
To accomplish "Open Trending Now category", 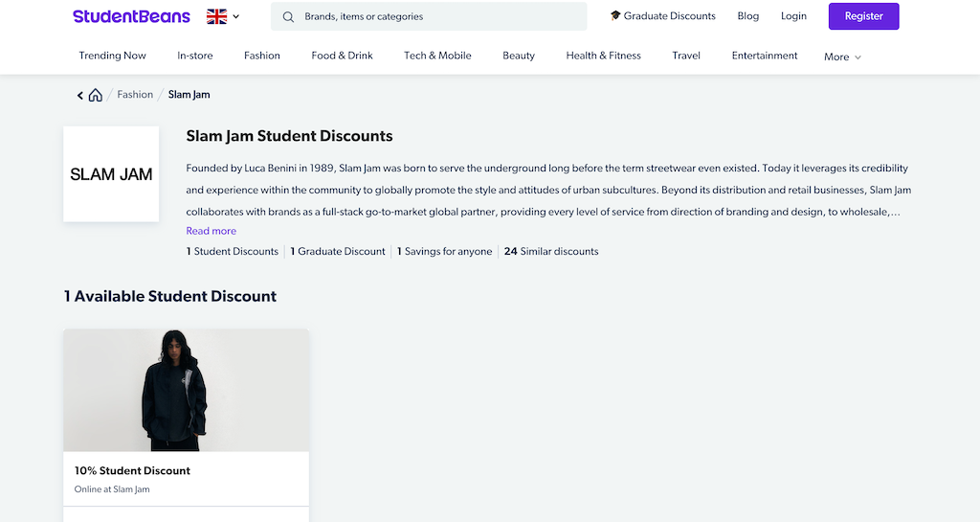I will tap(113, 56).
